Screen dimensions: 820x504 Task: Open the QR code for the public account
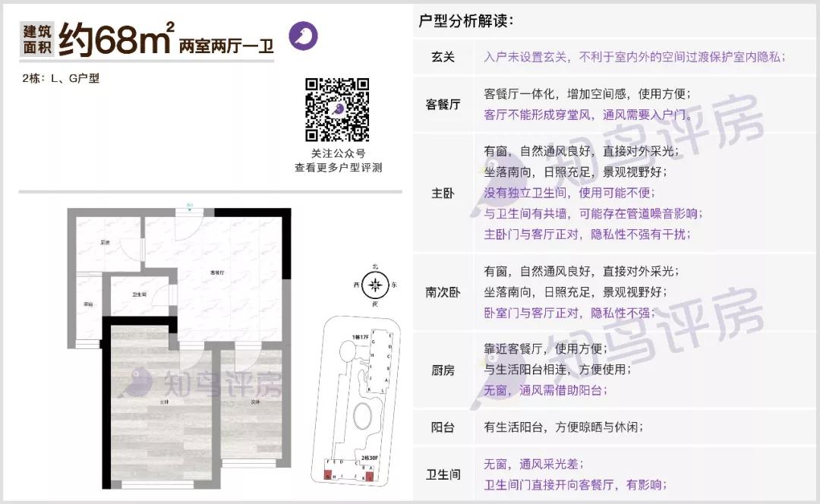point(336,109)
